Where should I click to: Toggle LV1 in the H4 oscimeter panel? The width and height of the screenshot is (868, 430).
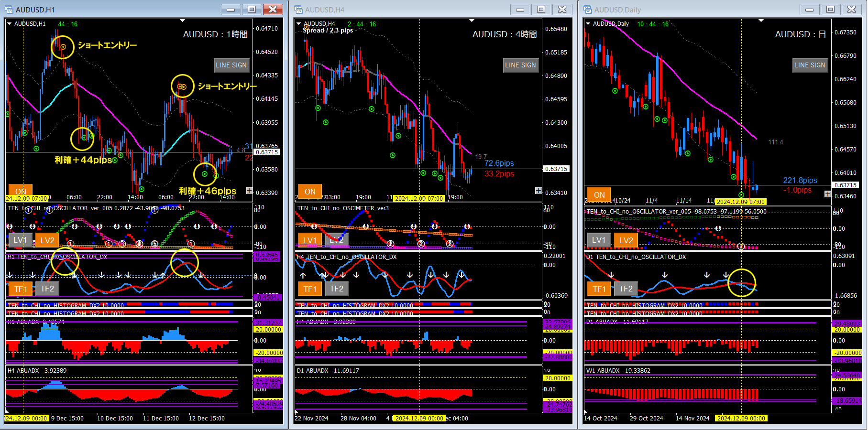310,240
